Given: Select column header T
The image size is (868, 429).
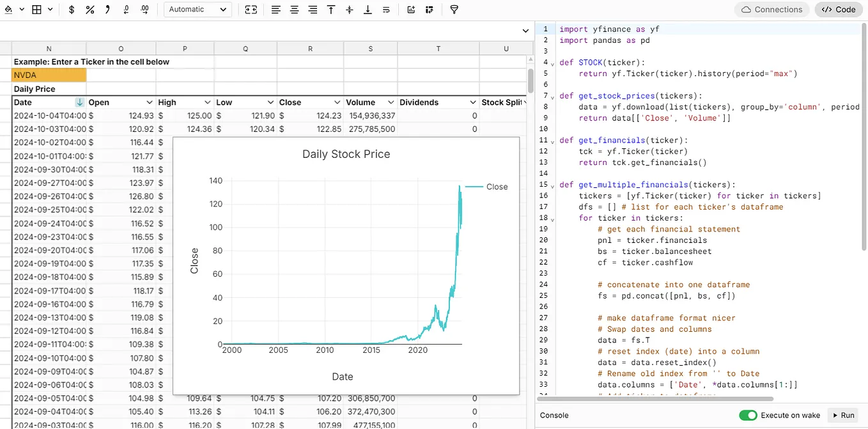Looking at the screenshot, I should point(438,49).
